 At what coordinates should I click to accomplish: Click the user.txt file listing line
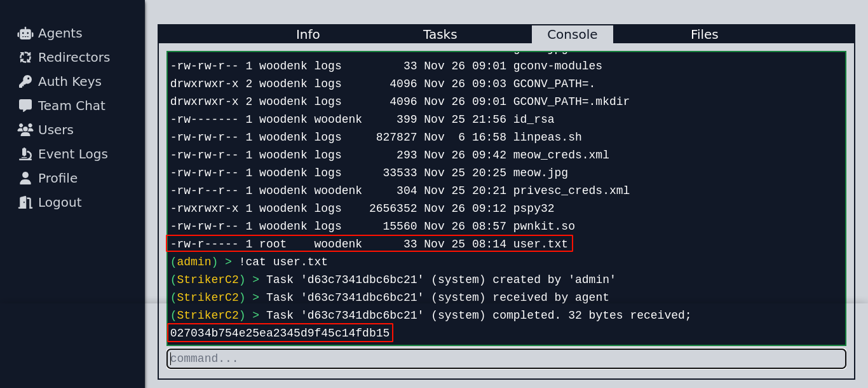coord(369,244)
